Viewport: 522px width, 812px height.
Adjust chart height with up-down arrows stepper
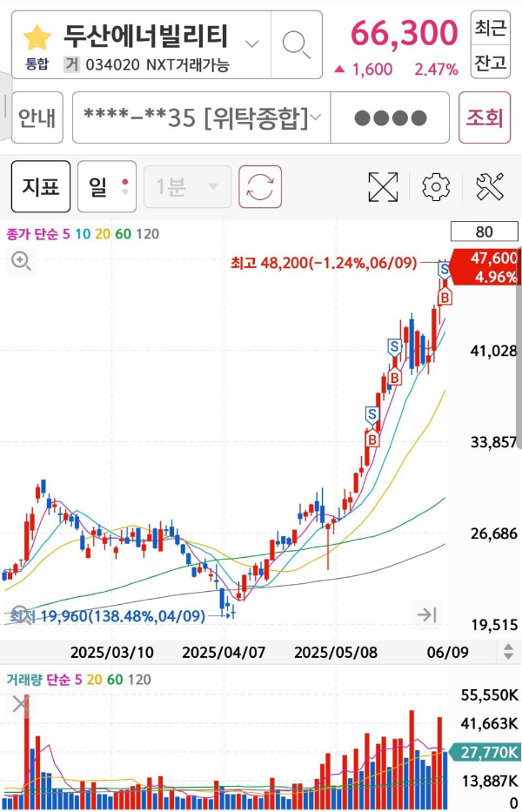click(509, 652)
